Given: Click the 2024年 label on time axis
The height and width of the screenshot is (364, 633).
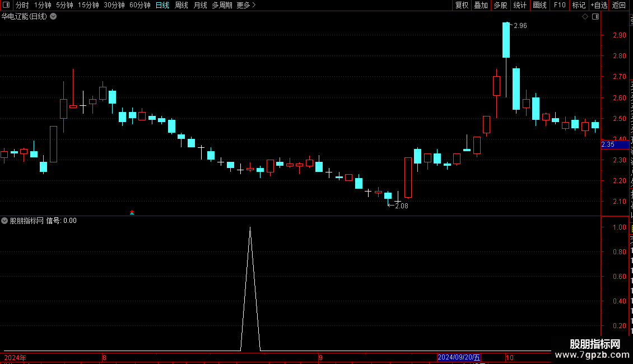Looking at the screenshot, I should tap(15, 357).
